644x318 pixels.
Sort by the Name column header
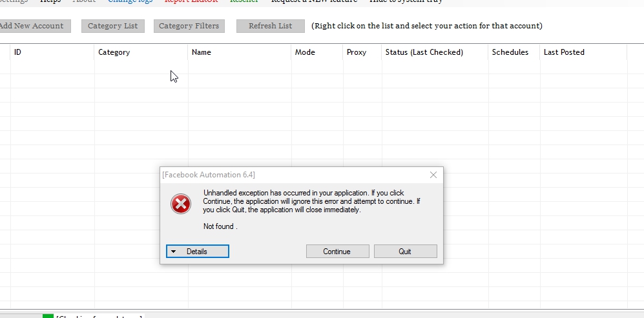[x=240, y=52]
